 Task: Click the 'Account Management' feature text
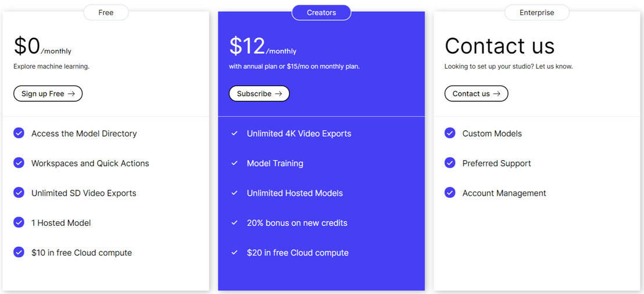click(505, 193)
